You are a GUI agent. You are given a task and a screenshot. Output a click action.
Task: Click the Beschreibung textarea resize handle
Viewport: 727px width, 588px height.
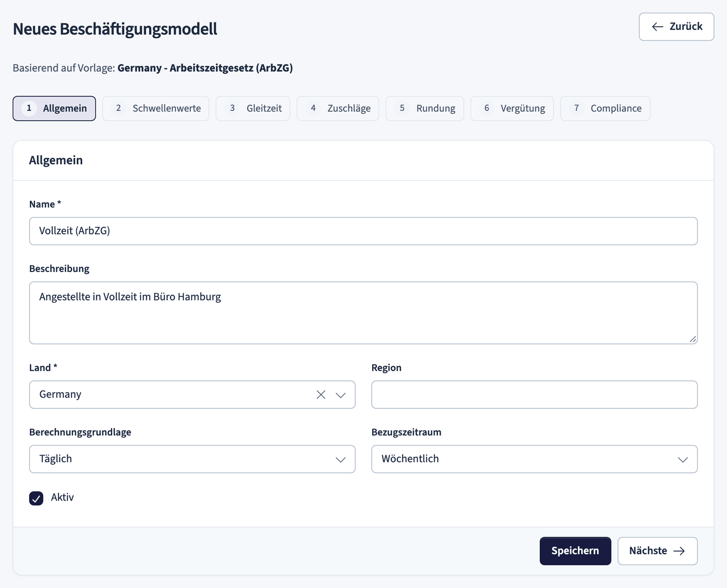692,339
